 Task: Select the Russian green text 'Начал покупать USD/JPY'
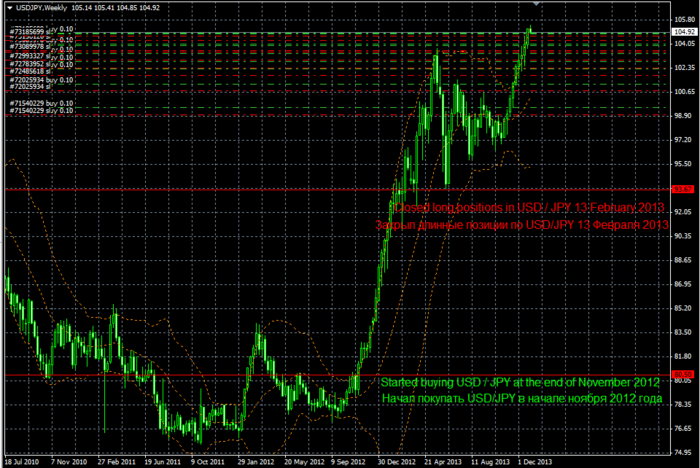coord(448,398)
